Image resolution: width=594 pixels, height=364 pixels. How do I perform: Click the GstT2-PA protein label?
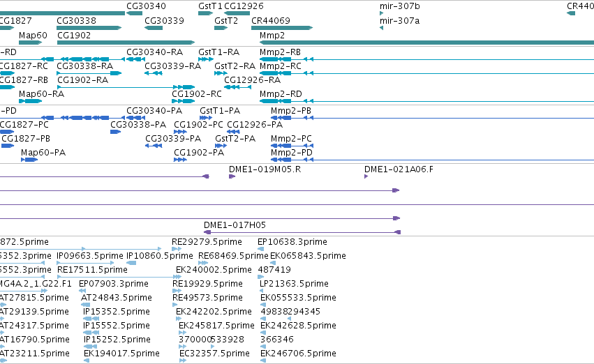pyautogui.click(x=235, y=139)
